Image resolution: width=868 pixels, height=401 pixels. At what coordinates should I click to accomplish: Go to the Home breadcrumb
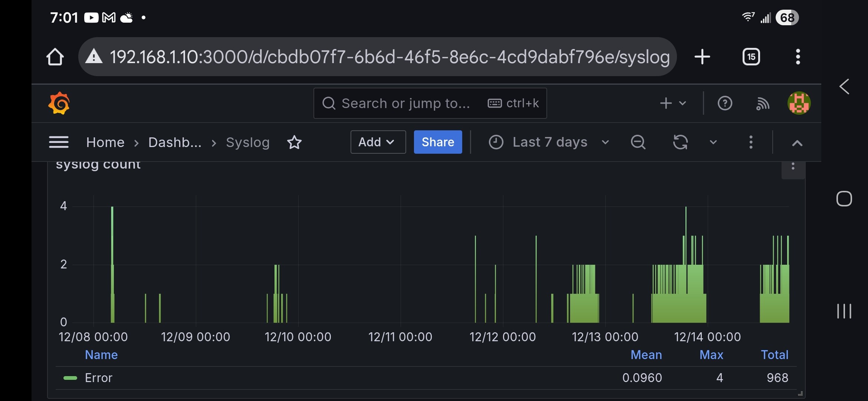105,142
